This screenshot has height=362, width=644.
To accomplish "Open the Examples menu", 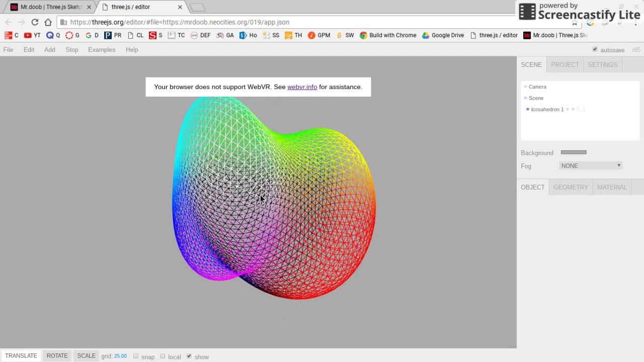I will coord(102,49).
